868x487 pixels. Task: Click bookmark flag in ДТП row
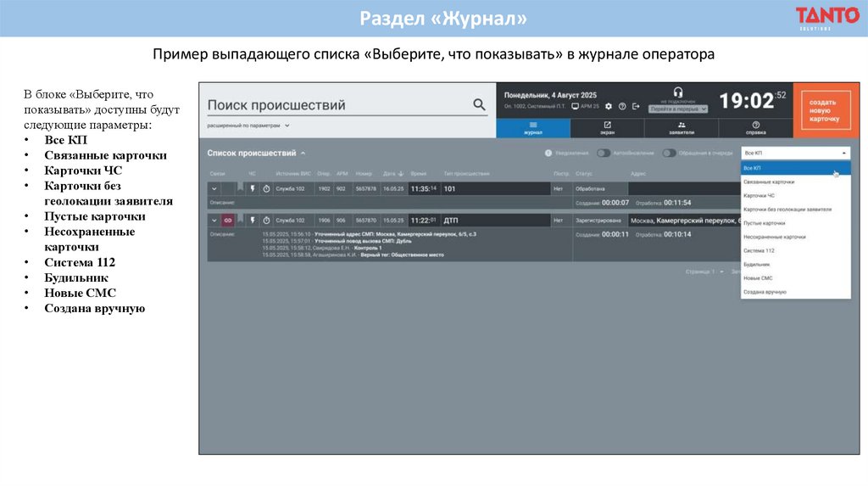[240, 220]
